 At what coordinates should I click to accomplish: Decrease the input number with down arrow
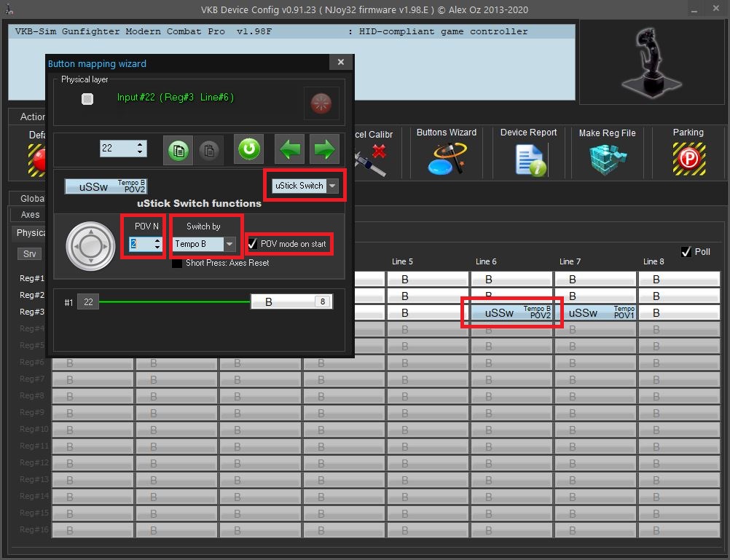(140, 152)
